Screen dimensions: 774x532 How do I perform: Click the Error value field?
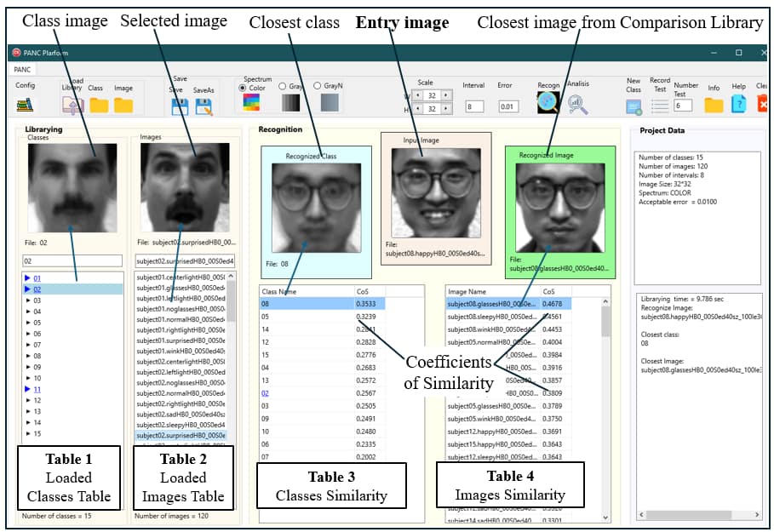coord(508,106)
